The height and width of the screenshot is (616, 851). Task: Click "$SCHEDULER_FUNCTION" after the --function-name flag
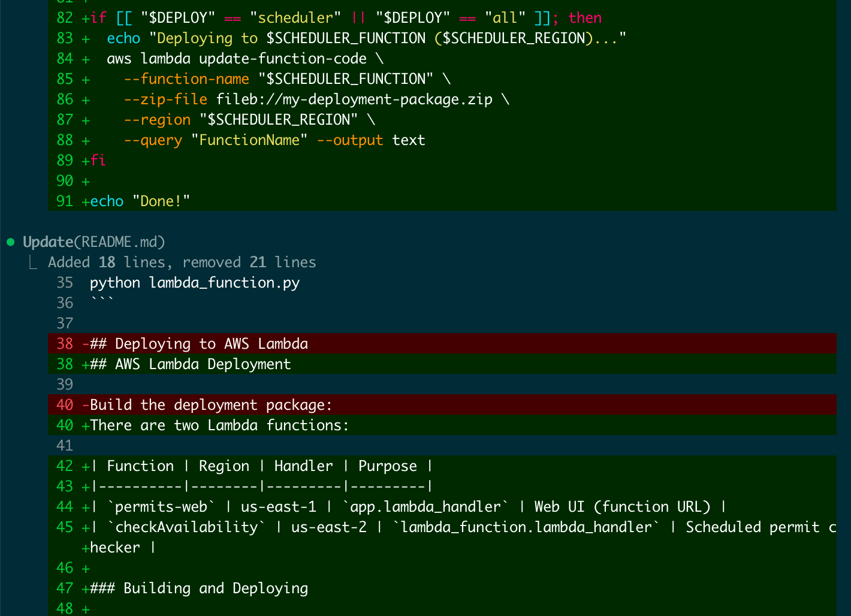(346, 79)
